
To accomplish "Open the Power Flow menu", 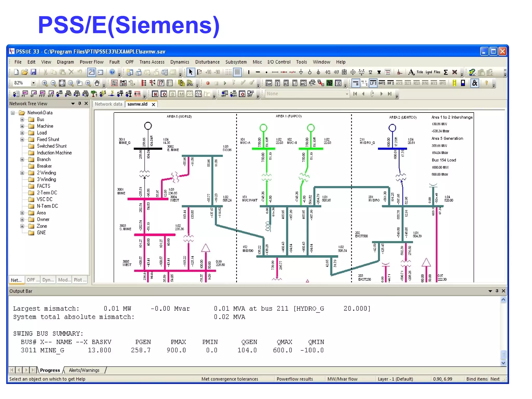I will point(91,62).
